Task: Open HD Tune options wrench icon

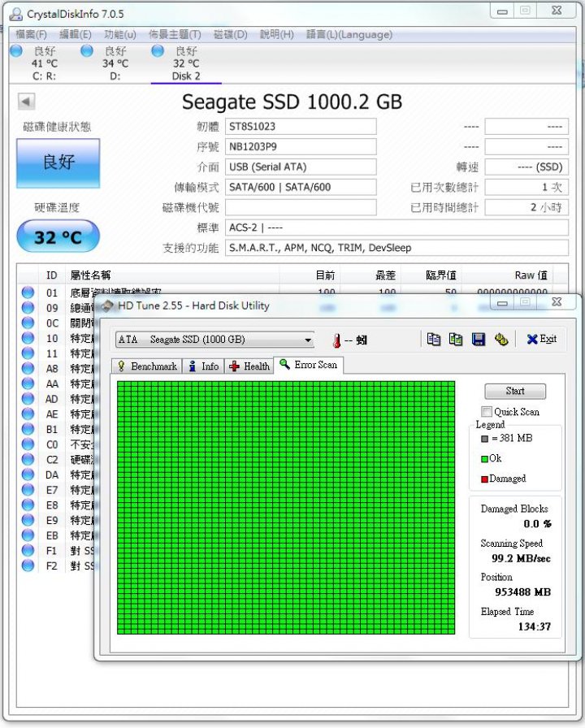Action: tap(501, 340)
